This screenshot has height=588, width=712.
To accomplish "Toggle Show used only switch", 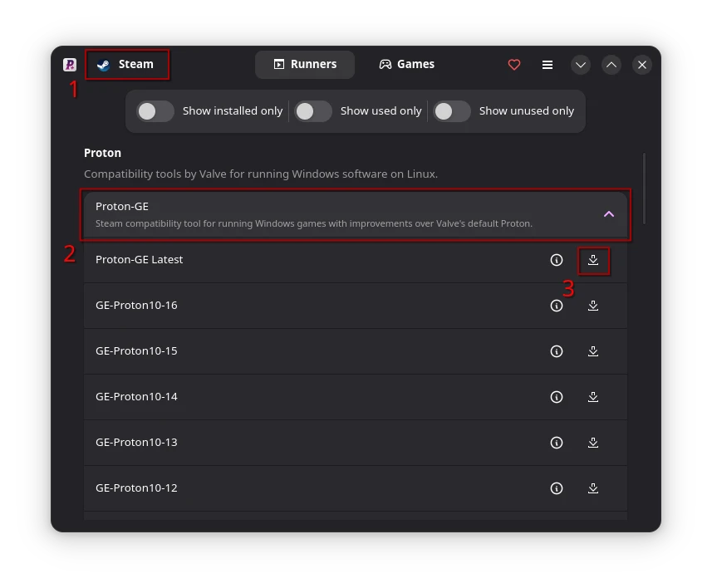I will 313,110.
